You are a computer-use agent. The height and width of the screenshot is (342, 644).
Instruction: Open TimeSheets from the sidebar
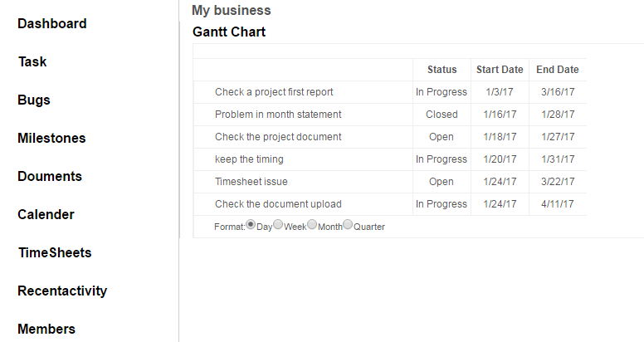coord(55,253)
